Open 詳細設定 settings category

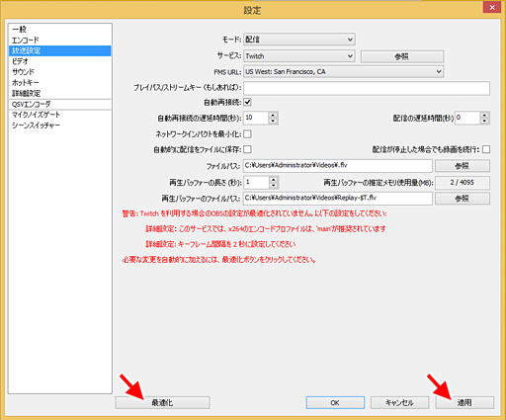(27, 93)
